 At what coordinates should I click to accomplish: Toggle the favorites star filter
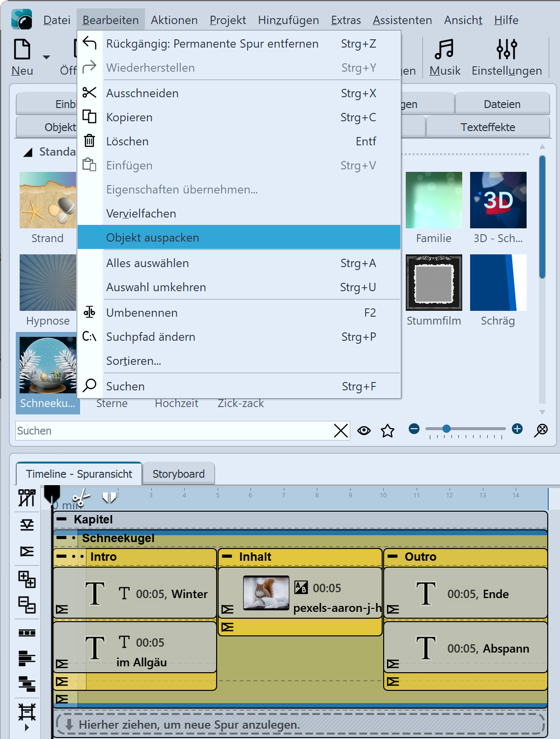388,431
